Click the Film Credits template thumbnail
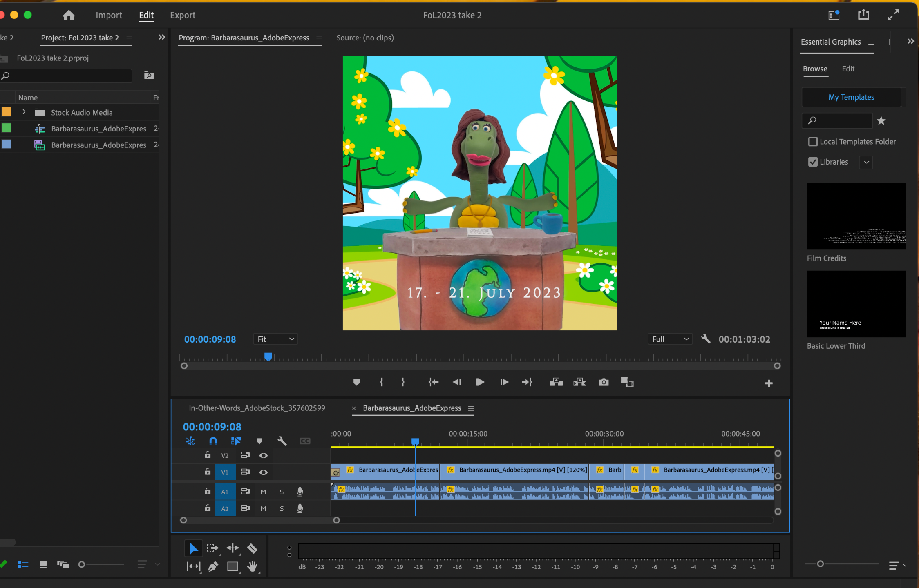This screenshot has height=588, width=919. point(856,216)
